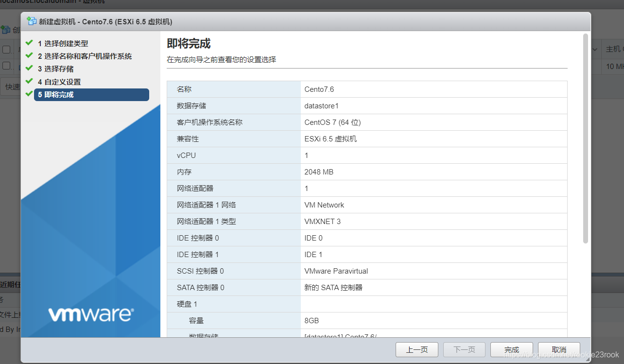Click the 取消 (Cancel) button

559,349
